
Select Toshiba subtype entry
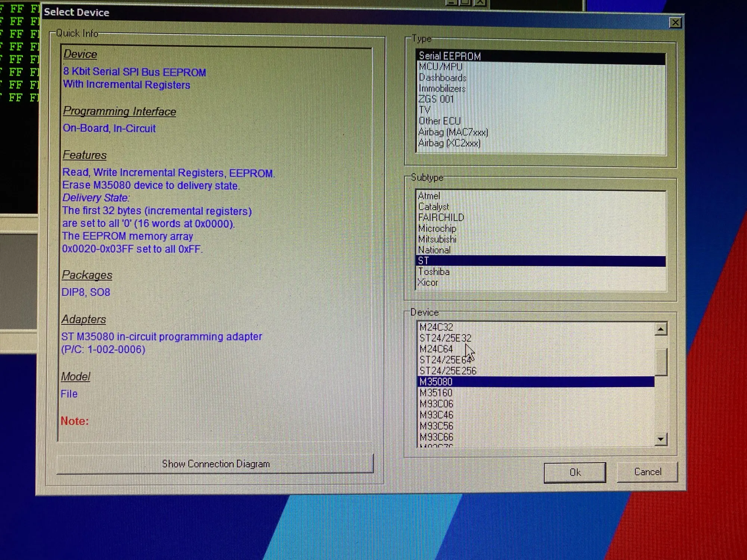tap(434, 272)
